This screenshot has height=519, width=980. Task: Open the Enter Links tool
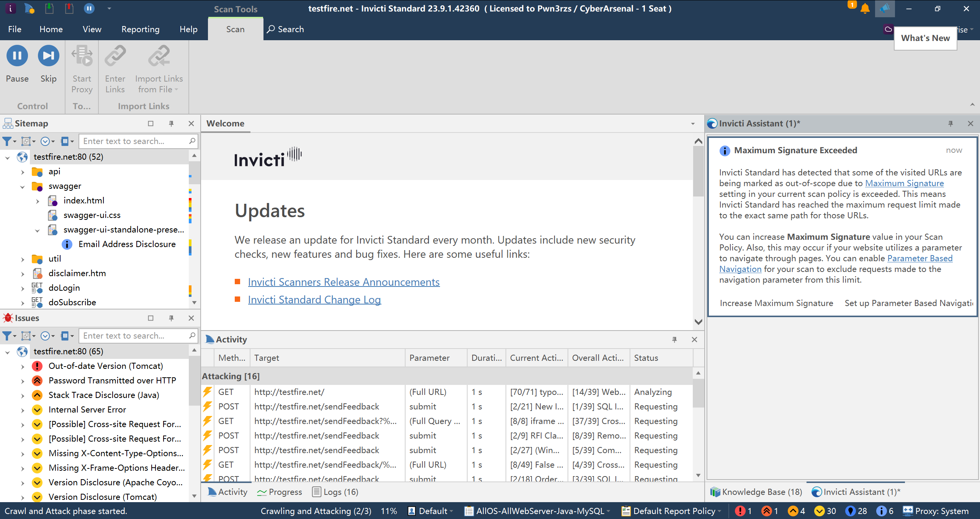click(115, 69)
